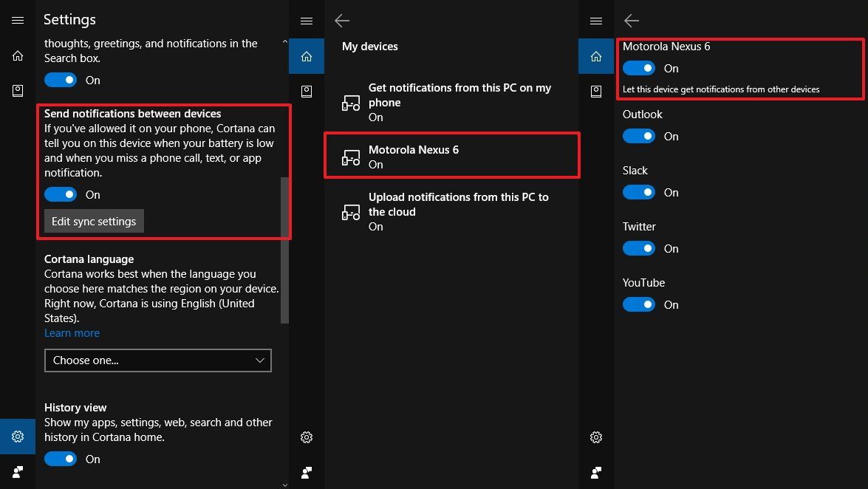This screenshot has width=868, height=489.
Task: Click the Slack label
Action: point(635,171)
